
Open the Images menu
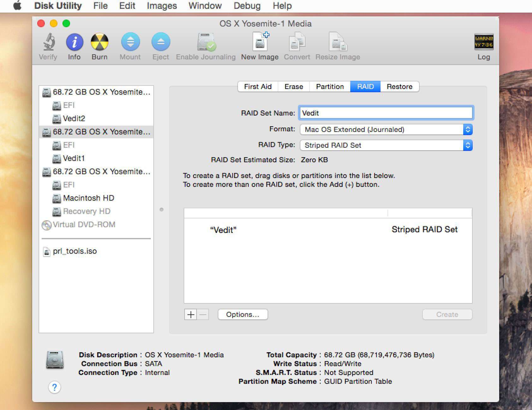pyautogui.click(x=162, y=6)
